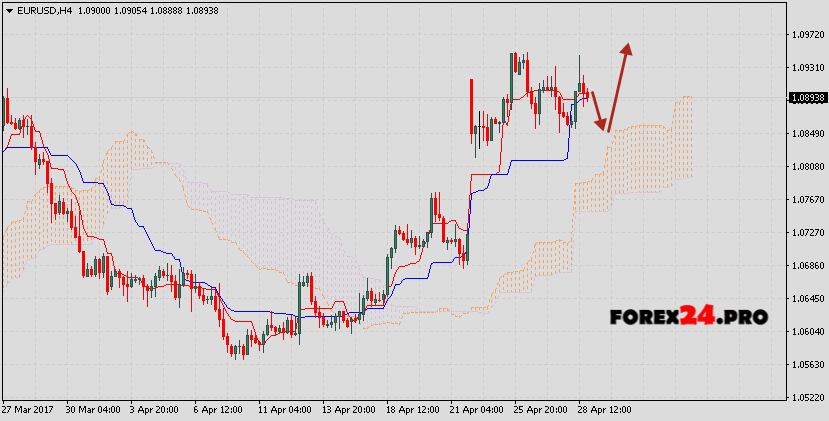Click the 1.09720 price axis label

(x=806, y=34)
